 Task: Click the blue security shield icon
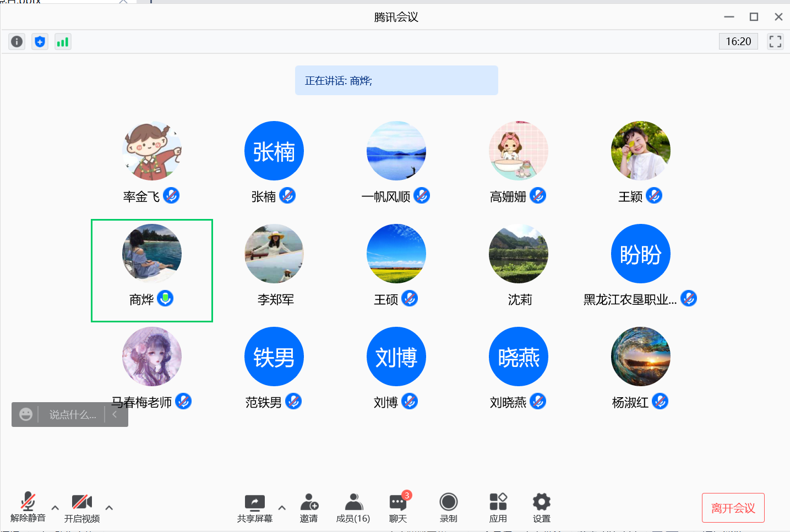pos(40,41)
